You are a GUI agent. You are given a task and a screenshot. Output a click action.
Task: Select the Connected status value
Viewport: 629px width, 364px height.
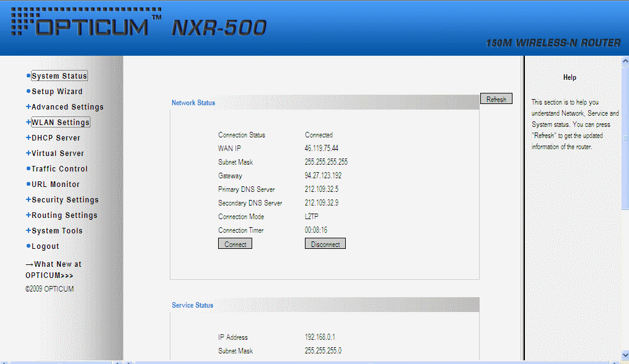(319, 135)
